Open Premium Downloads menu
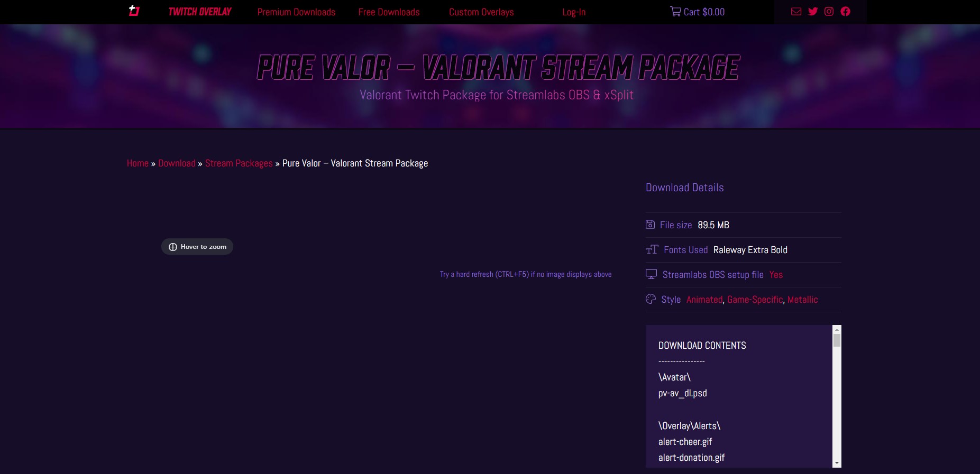Viewport: 980px width, 474px height. [296, 12]
